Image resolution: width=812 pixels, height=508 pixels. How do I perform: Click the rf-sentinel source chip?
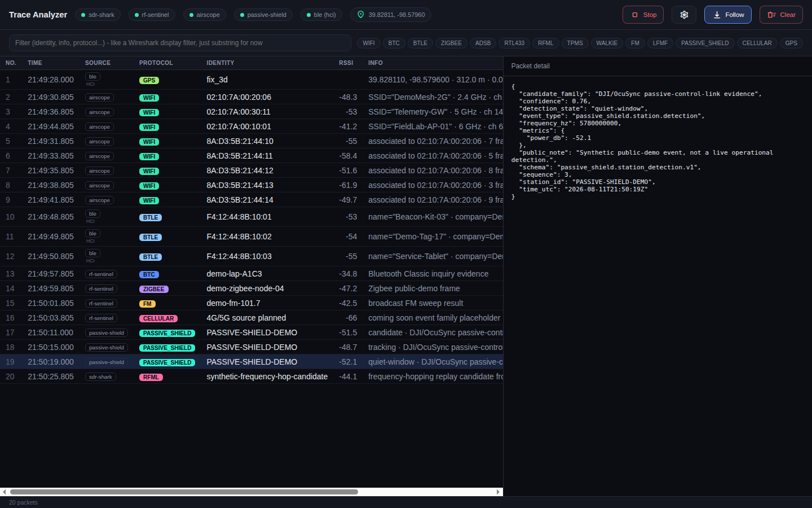152,15
